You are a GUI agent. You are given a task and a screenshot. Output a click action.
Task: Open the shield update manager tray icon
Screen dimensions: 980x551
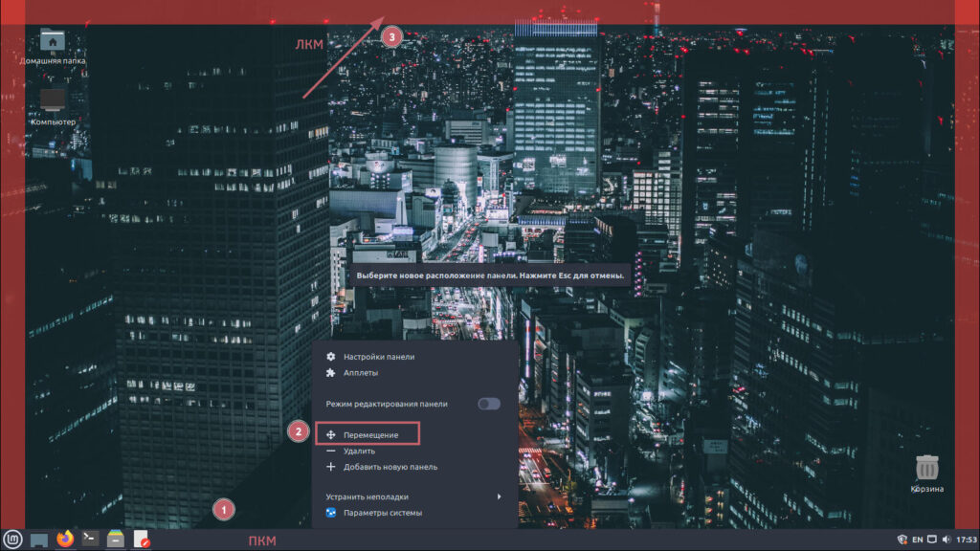point(901,540)
